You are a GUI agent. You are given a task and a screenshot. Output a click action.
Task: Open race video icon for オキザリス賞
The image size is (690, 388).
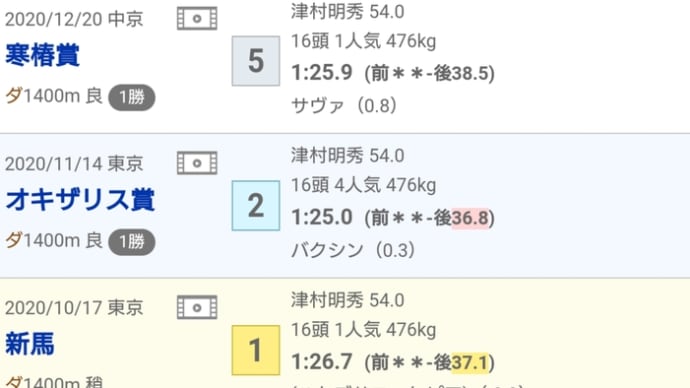click(197, 163)
